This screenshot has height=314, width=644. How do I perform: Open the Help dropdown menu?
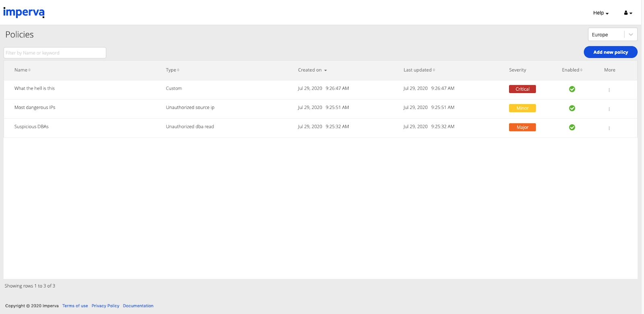601,13
